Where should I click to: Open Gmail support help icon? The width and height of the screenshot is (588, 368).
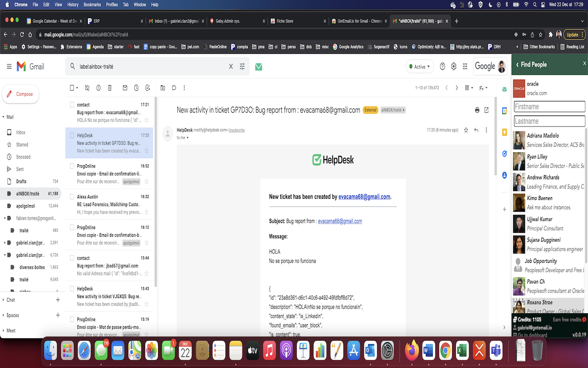click(x=442, y=67)
